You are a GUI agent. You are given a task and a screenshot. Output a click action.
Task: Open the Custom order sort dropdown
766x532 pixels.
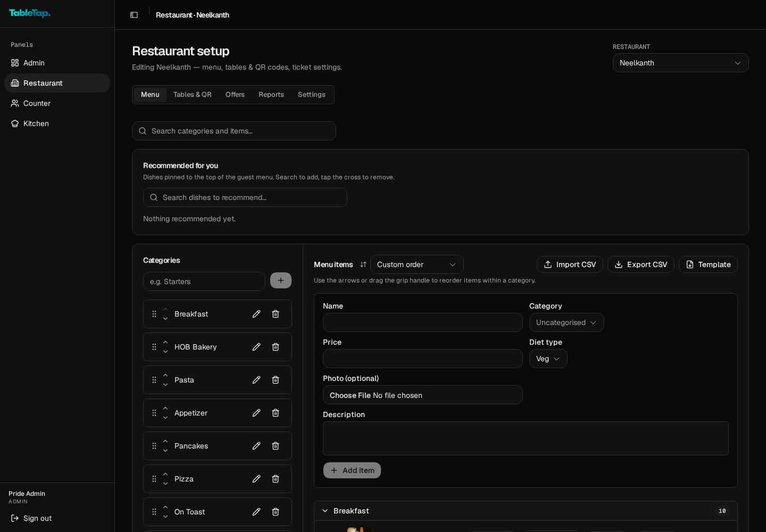(x=417, y=264)
